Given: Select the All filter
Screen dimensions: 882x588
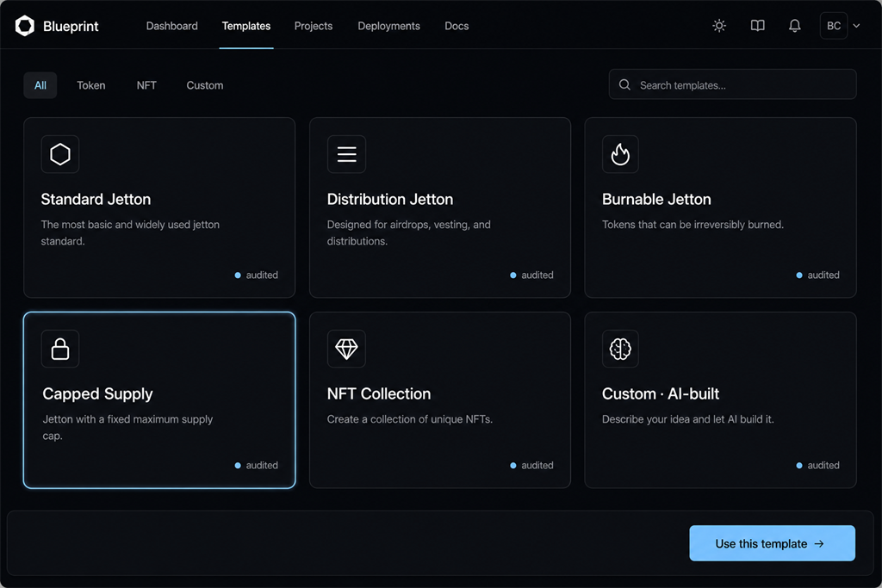Looking at the screenshot, I should (x=40, y=85).
